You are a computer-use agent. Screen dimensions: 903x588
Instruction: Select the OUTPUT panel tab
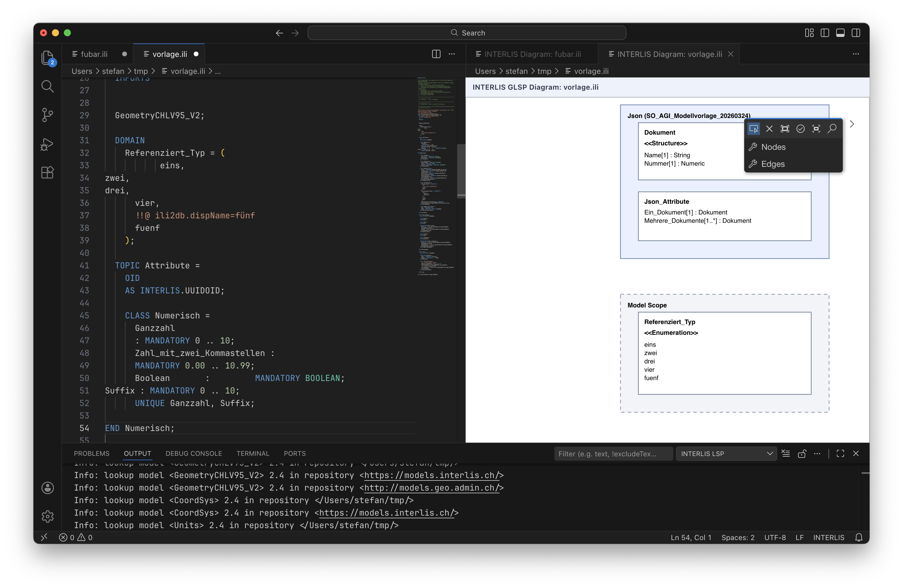pyautogui.click(x=137, y=454)
